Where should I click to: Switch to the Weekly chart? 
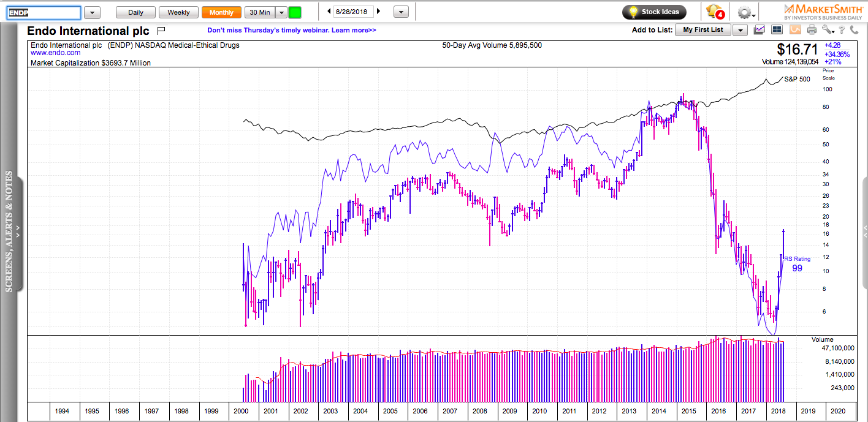(x=178, y=12)
